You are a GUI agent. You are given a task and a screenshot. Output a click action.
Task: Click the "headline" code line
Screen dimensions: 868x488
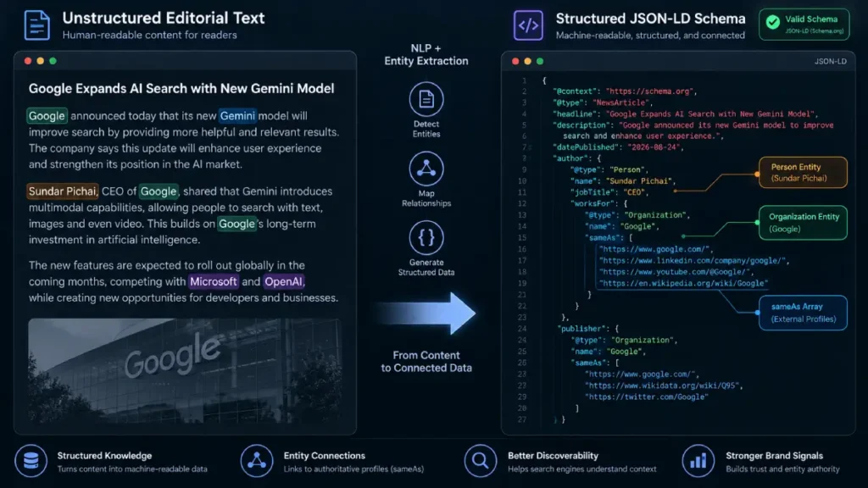point(685,114)
